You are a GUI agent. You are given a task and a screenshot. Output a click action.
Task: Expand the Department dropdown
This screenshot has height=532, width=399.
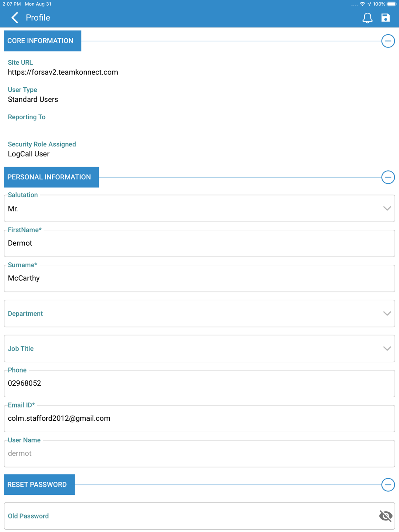click(387, 313)
